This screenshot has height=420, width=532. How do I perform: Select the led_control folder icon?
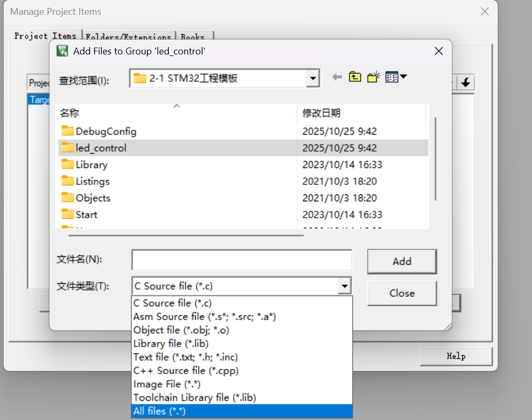68,147
